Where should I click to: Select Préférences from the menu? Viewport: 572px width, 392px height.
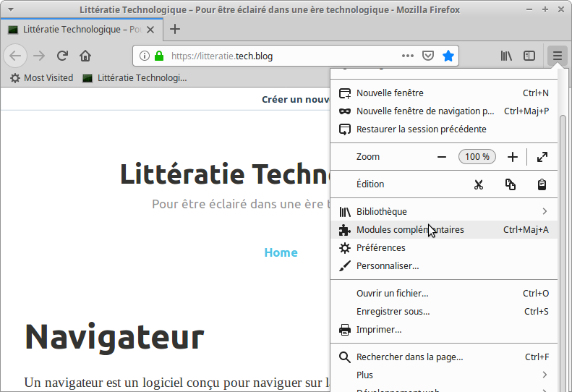point(380,248)
